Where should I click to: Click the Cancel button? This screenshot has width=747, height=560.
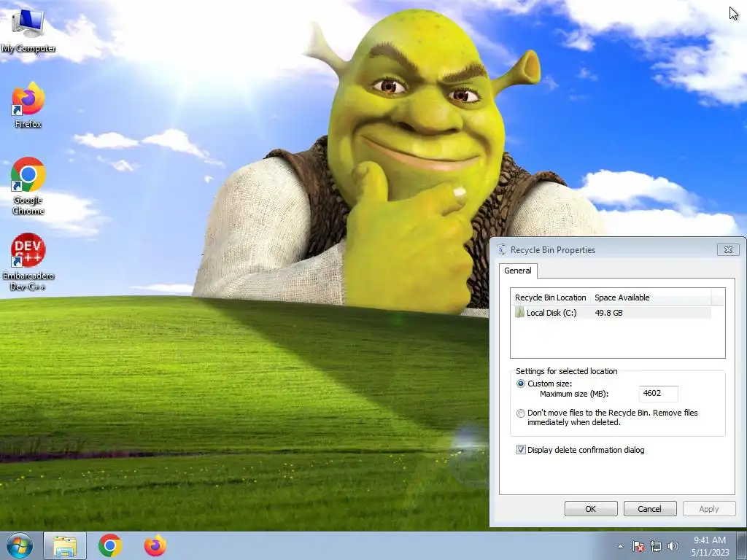[650, 508]
